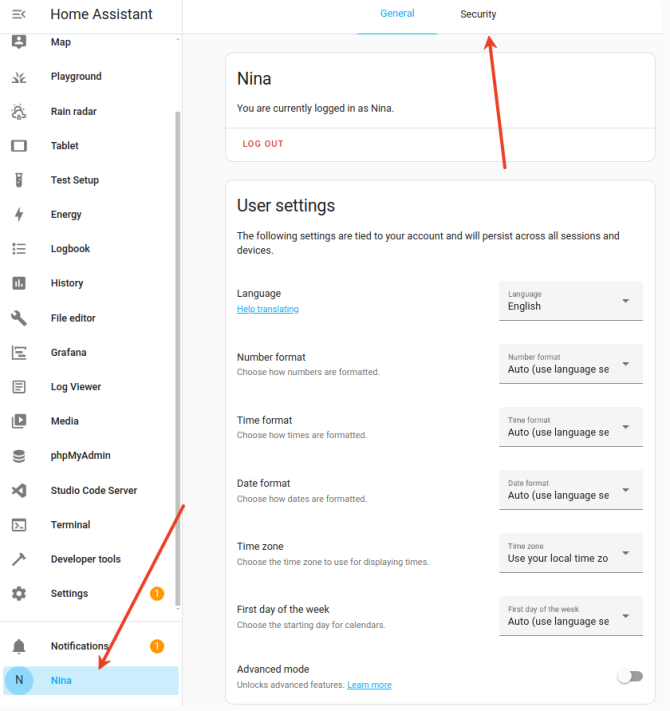Open the phpMyAdmin database icon
Image resolution: width=670 pixels, height=711 pixels.
19,456
